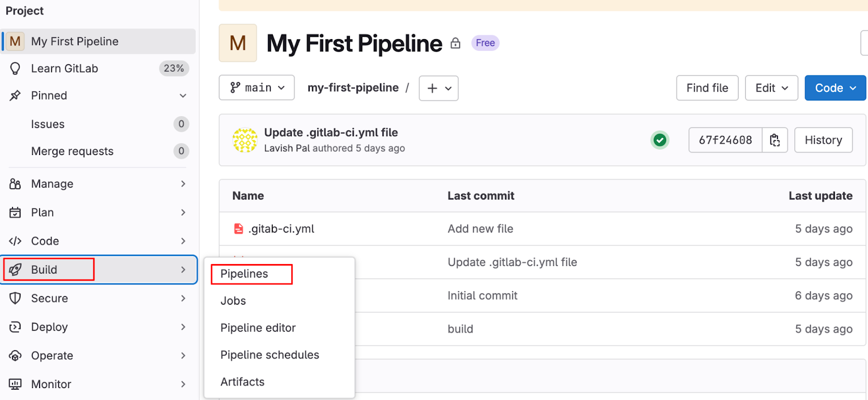Click the Update .gitlab-ci.yml file commit title

point(331,132)
